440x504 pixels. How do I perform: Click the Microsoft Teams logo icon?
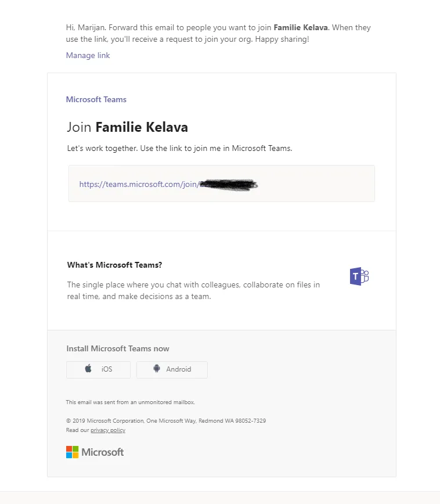click(359, 276)
